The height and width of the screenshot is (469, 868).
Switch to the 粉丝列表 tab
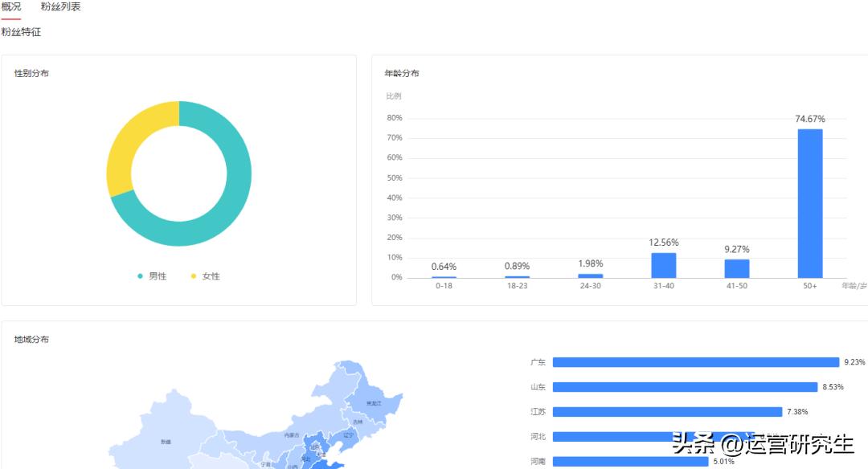tap(59, 7)
